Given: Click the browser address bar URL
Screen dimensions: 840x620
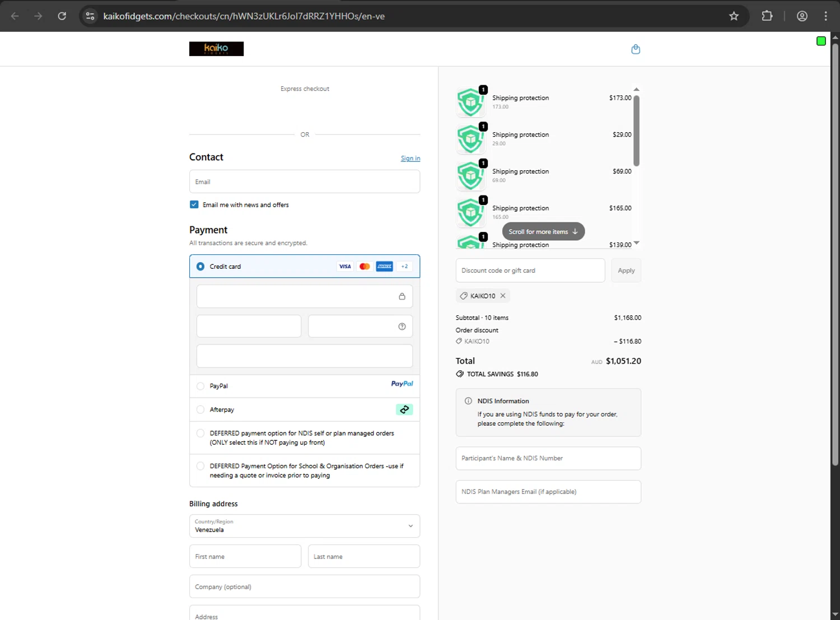Looking at the screenshot, I should 244,16.
